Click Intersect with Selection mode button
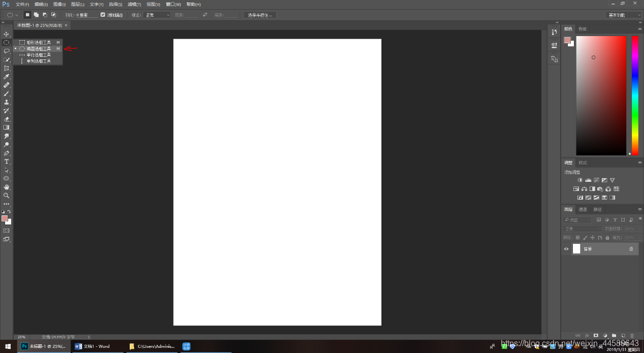Screen dimensions: 644x353 53,15
